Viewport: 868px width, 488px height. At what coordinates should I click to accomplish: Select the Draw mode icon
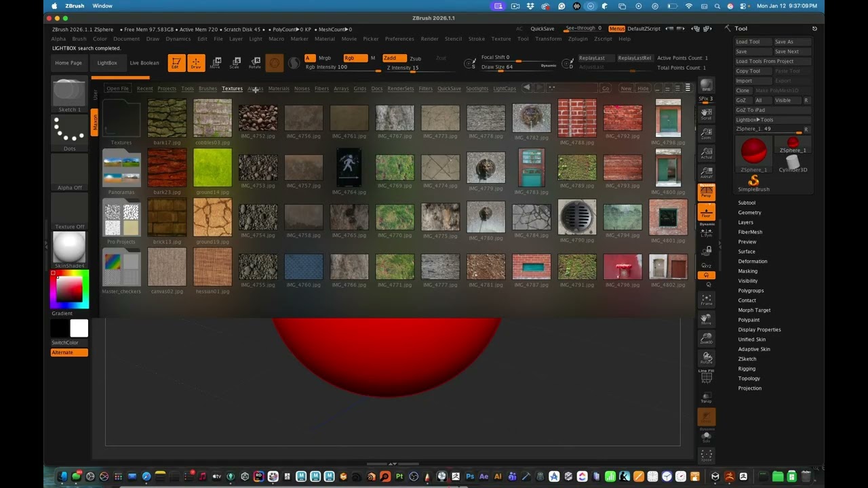pos(196,63)
